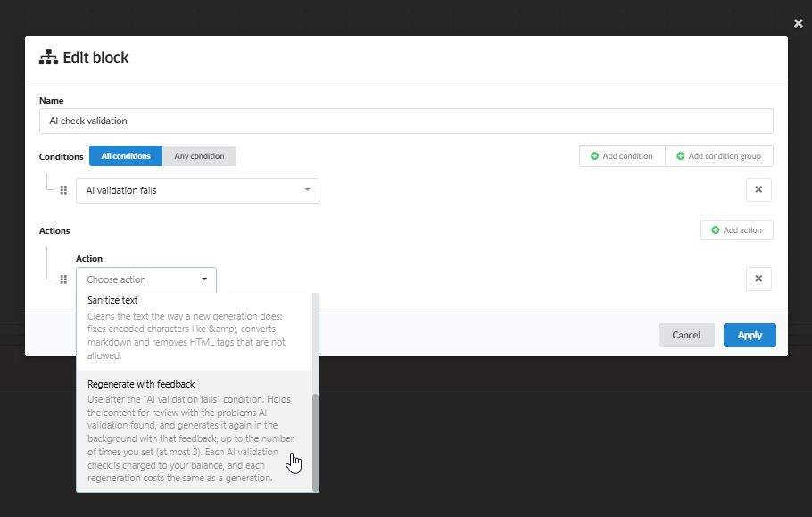Click Add condition group button
The height and width of the screenshot is (517, 812).
(719, 156)
